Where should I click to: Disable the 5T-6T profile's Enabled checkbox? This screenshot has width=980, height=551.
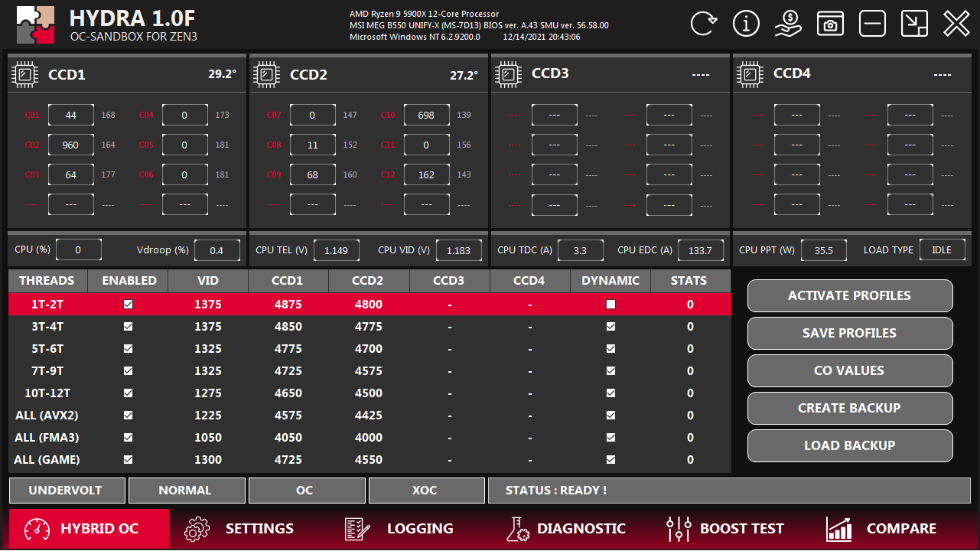(128, 349)
